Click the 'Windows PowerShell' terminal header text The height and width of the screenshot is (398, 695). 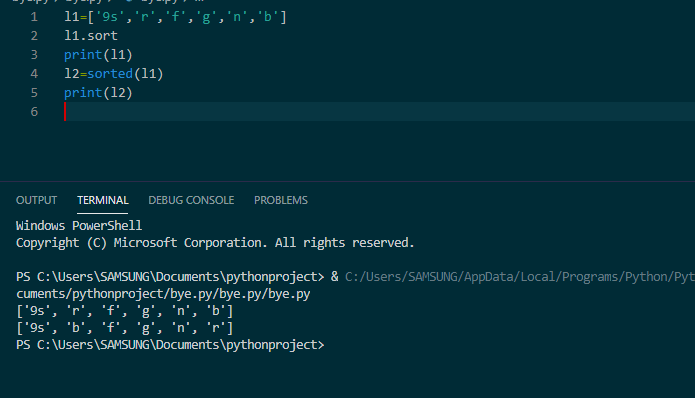tap(79, 226)
